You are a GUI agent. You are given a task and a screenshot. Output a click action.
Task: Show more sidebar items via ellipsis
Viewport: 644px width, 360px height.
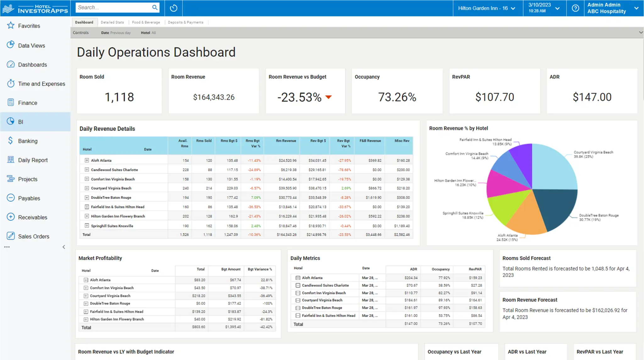[7, 247]
